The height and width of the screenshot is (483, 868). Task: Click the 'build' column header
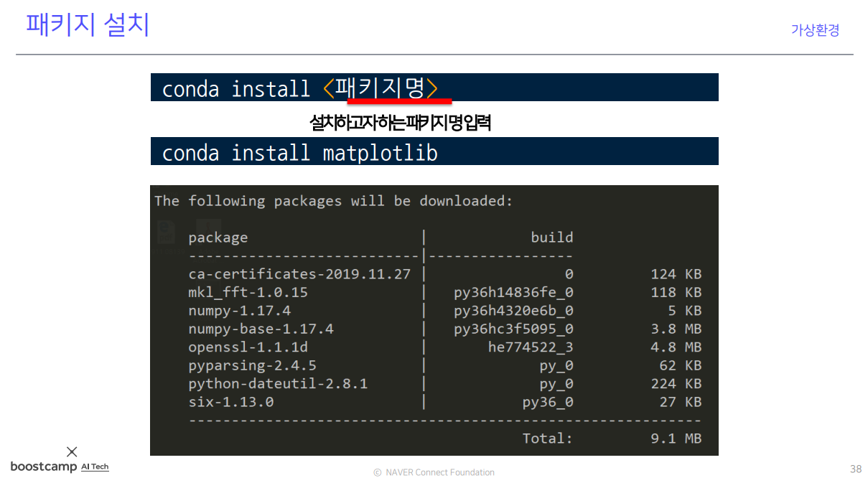pyautogui.click(x=552, y=238)
